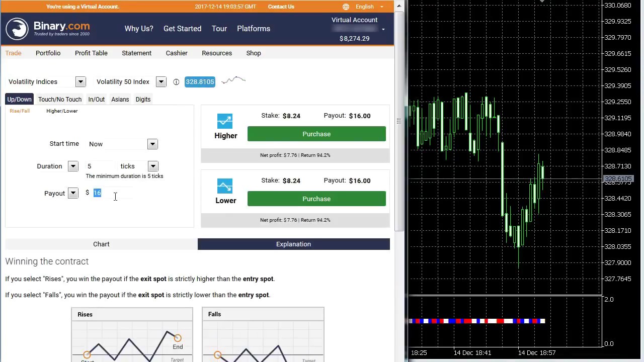Click the Lower contract arrow icon
Viewport: 644px width, 362px height.
click(x=225, y=186)
